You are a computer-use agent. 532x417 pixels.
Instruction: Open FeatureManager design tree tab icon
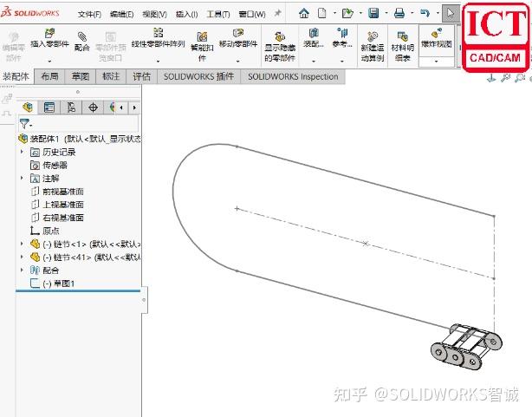pyautogui.click(x=28, y=108)
